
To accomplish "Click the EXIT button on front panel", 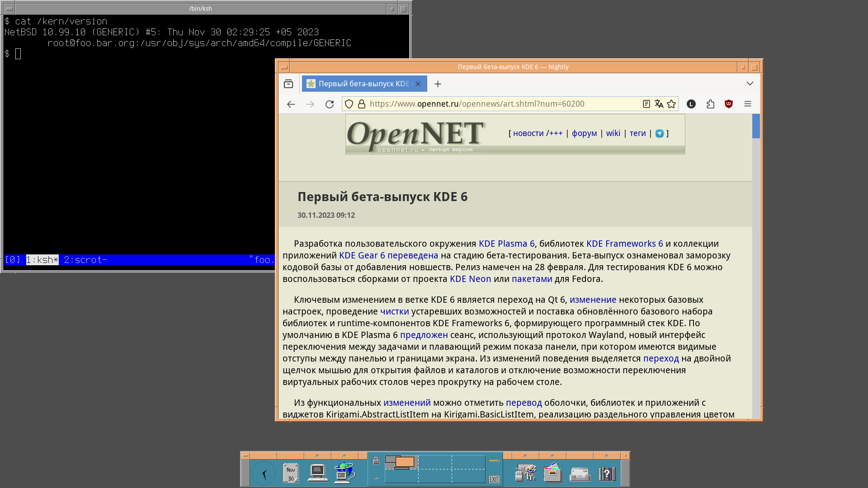I will (494, 479).
